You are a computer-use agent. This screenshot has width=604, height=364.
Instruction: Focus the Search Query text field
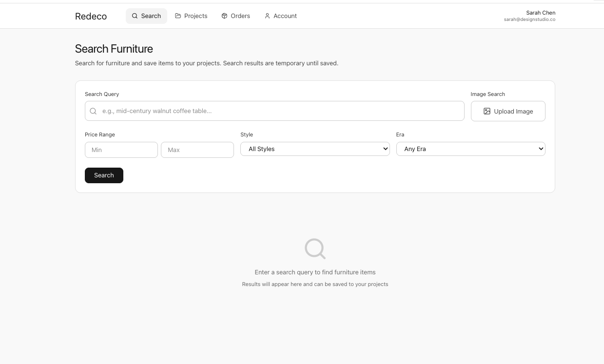click(x=280, y=111)
